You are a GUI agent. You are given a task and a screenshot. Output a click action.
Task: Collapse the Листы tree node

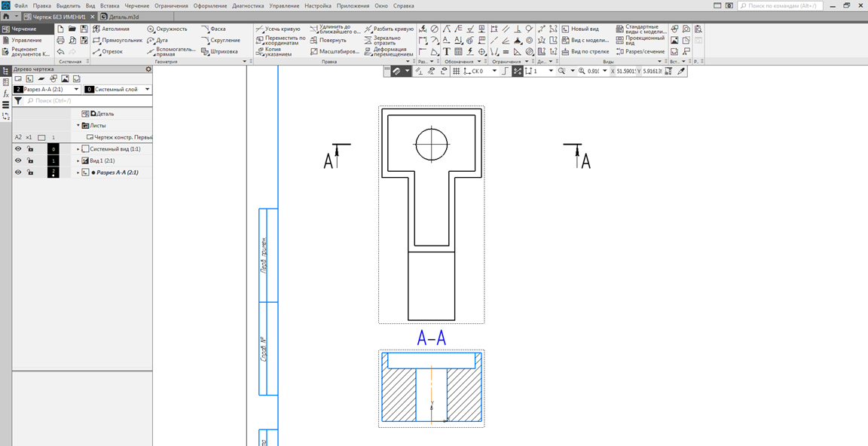[x=78, y=126]
